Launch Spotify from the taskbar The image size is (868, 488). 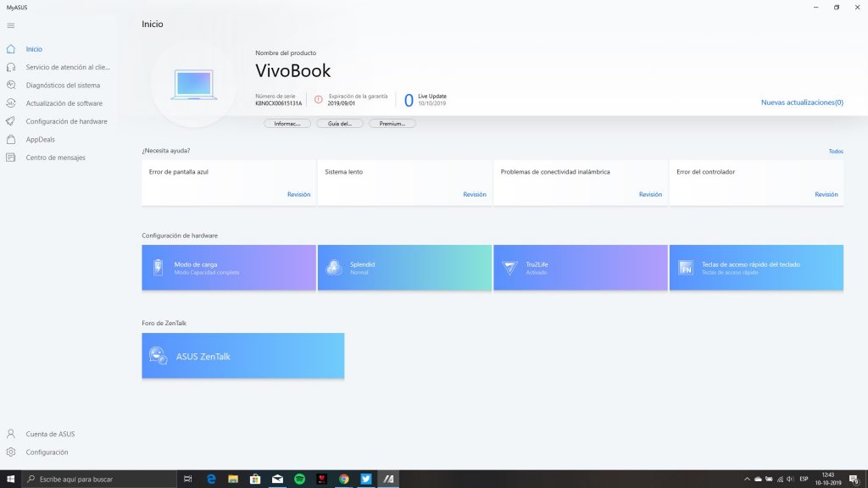pyautogui.click(x=299, y=480)
